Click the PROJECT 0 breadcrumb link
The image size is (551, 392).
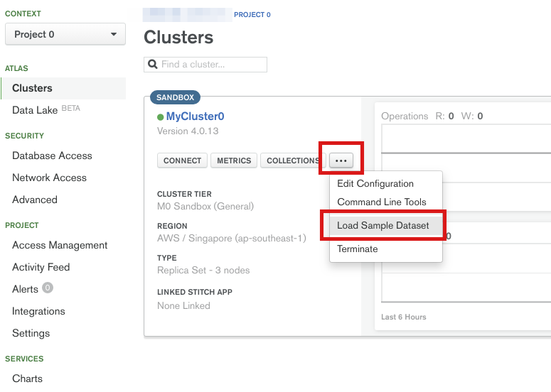(x=252, y=15)
